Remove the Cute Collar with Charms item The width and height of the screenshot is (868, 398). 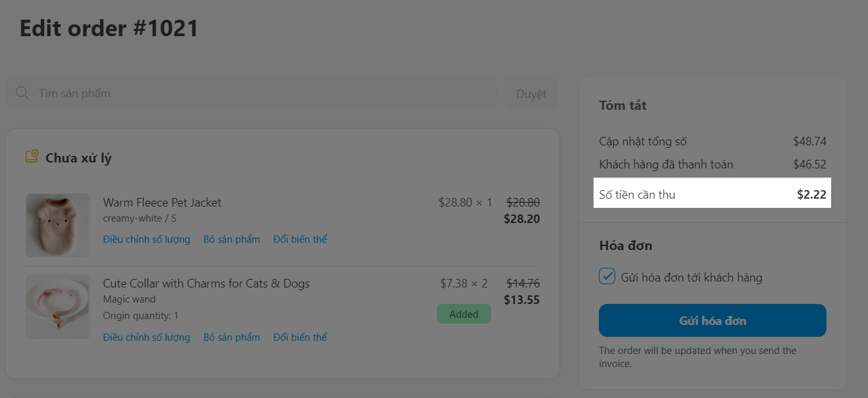point(232,337)
